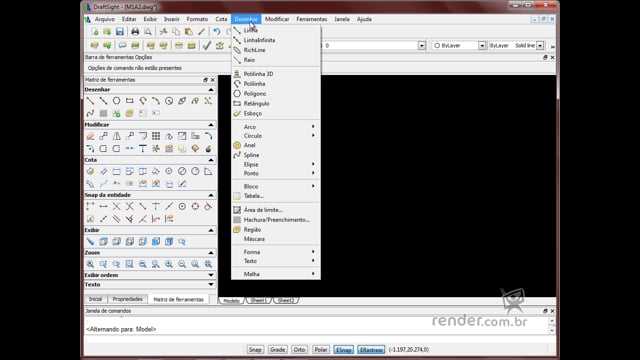Collapse the Modificar tool section
Image resolution: width=640 pixels, height=360 pixels.
point(211,124)
